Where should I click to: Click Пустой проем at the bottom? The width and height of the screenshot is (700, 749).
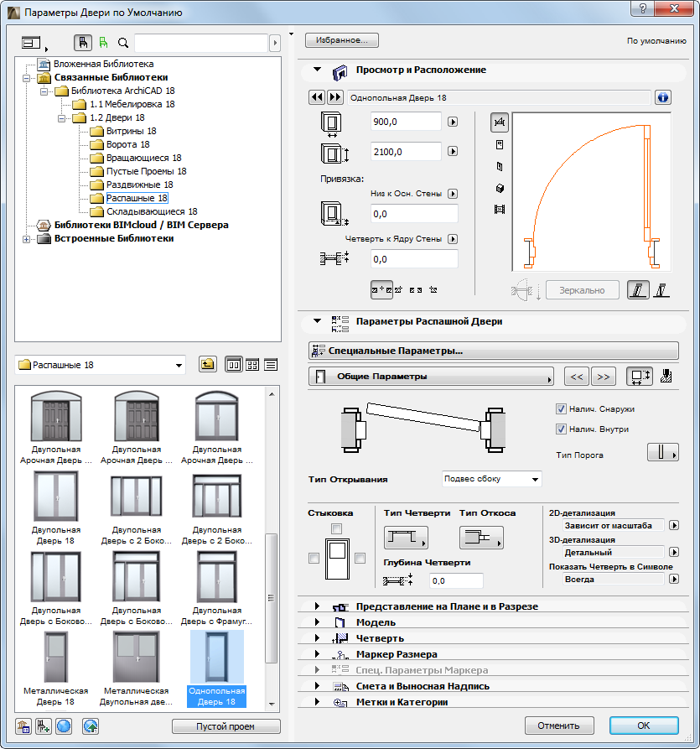tap(226, 726)
